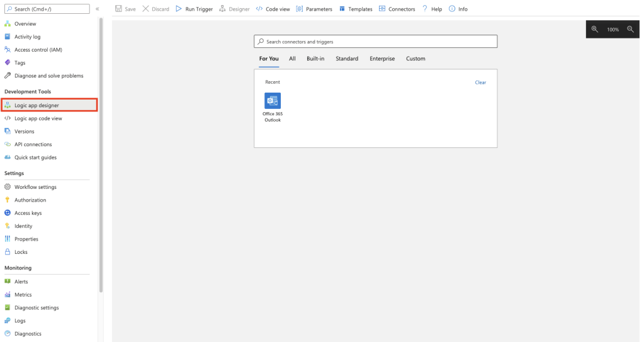Image resolution: width=644 pixels, height=342 pixels.
Task: Open API connections in the sidebar
Action: pos(33,144)
